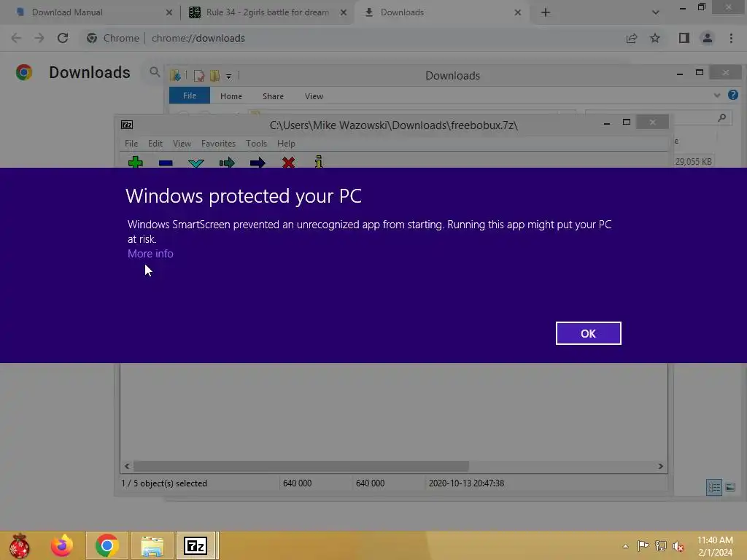
Task: Click the 7-Zip Move arrow icon
Action: coord(258,163)
